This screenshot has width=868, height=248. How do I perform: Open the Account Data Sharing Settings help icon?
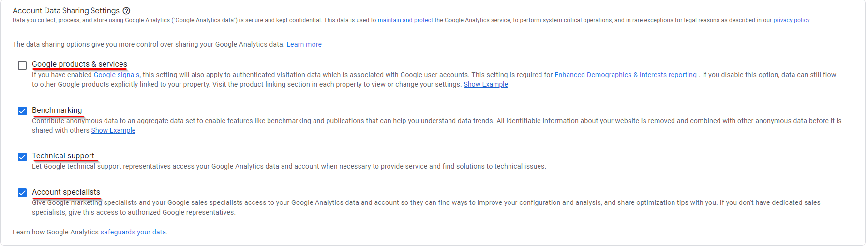(x=126, y=11)
